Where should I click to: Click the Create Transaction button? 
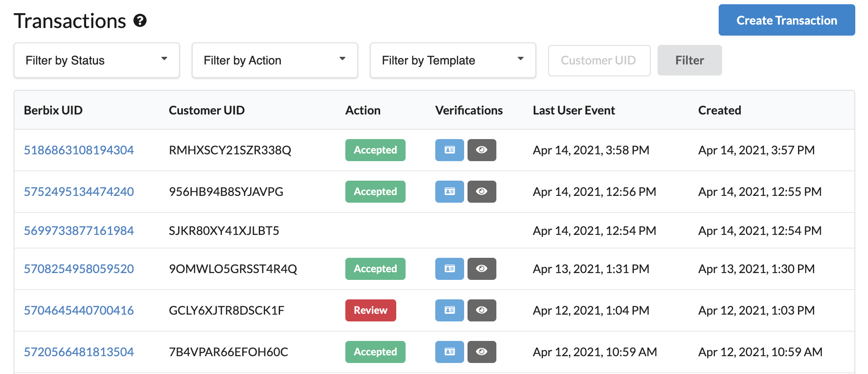(787, 20)
